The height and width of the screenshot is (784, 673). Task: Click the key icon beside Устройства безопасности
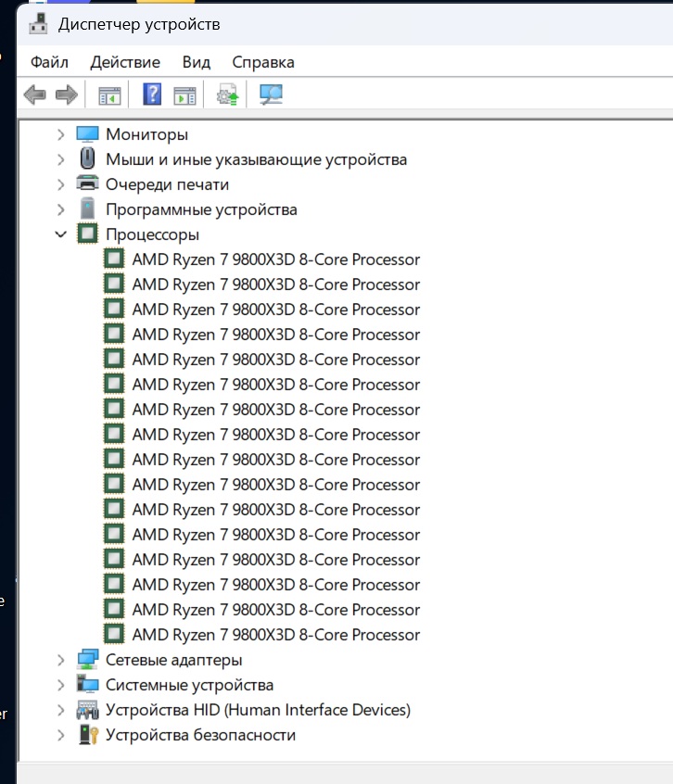88,735
